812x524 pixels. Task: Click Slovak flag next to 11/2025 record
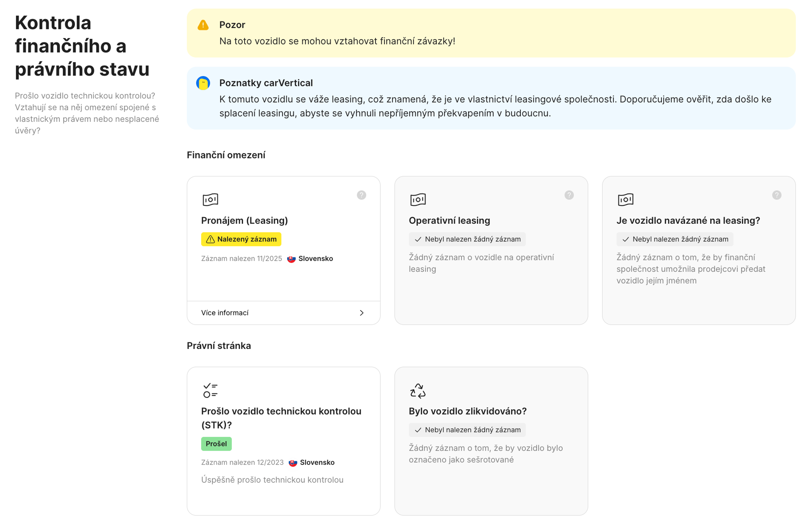[x=291, y=259]
